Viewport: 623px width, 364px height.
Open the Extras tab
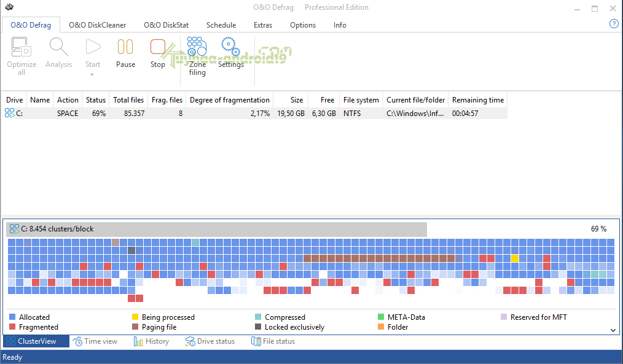(x=262, y=25)
